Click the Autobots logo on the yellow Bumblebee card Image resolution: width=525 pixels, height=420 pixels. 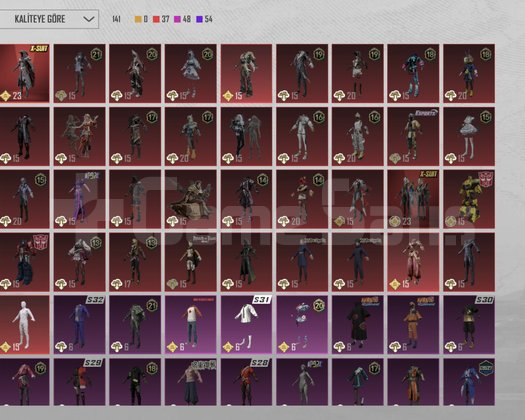[485, 179]
